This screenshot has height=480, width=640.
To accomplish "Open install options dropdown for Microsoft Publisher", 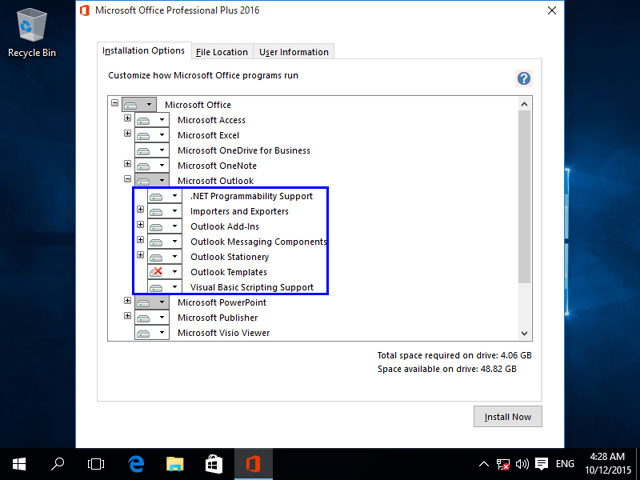I will (x=152, y=318).
